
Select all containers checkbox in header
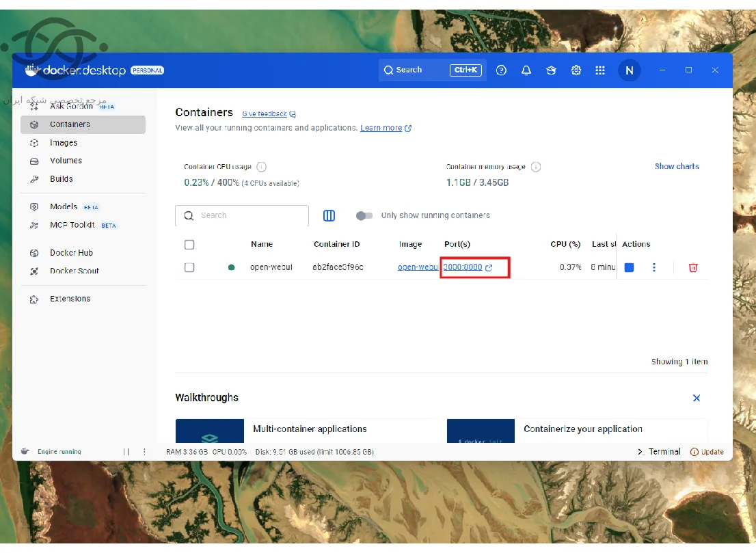pos(189,245)
